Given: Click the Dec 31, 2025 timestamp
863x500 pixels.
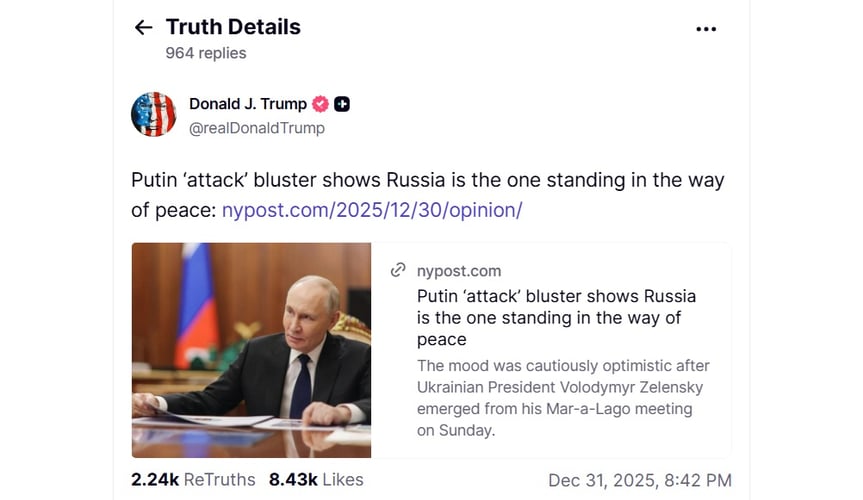Looking at the screenshot, I should (640, 481).
